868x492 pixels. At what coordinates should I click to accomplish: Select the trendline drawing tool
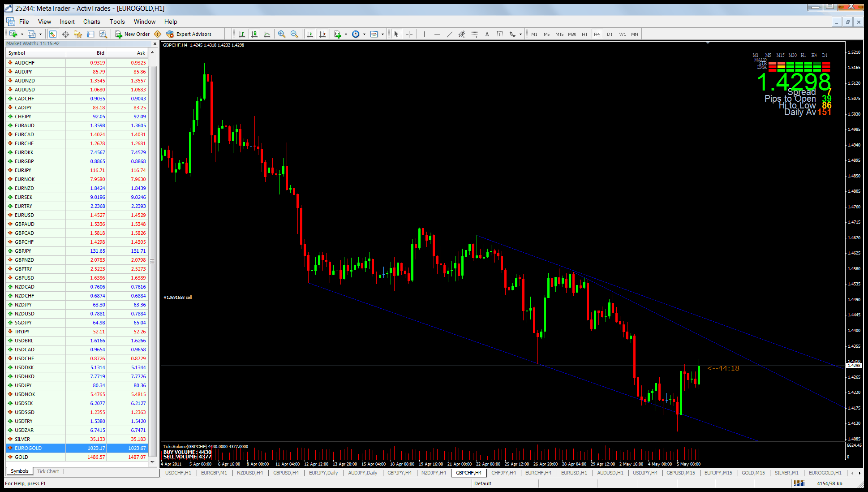(449, 34)
